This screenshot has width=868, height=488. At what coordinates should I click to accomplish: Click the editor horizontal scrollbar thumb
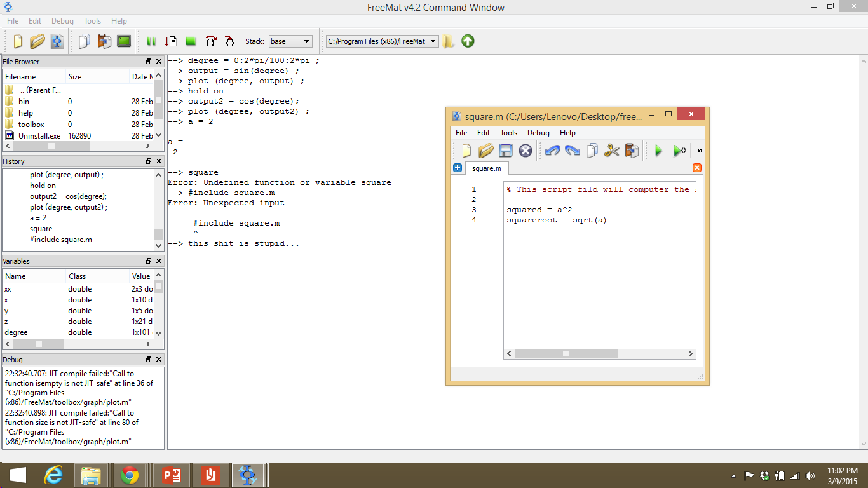pos(566,354)
